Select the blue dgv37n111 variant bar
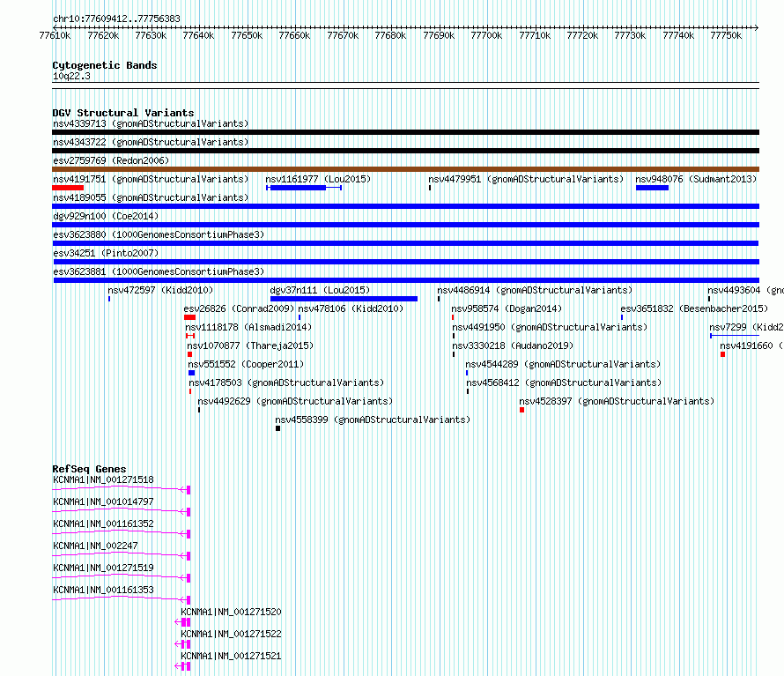The height and width of the screenshot is (676, 784). (x=344, y=299)
